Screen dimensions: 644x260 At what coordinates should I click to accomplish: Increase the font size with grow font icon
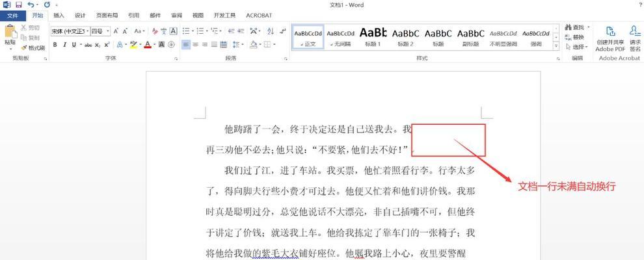116,31
